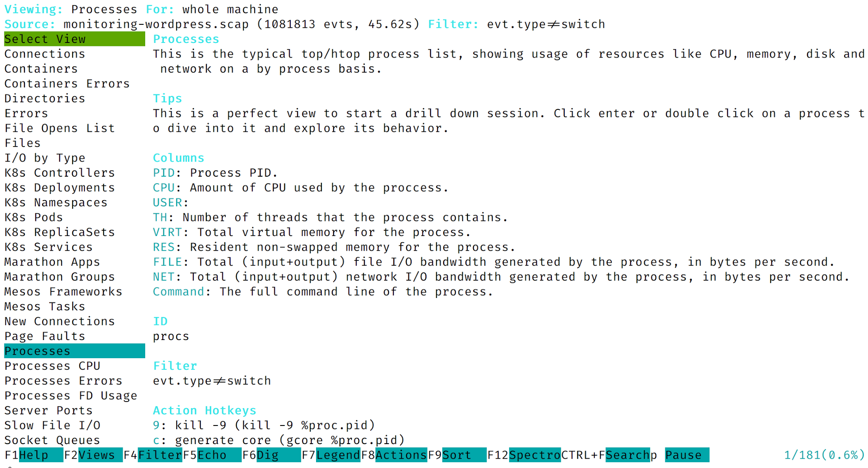
Task: Click the F9 Sort button
Action: tap(457, 455)
